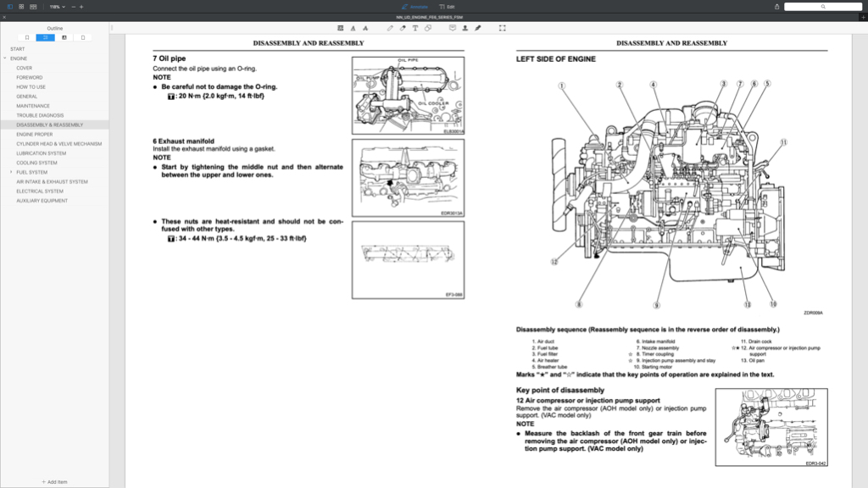The width and height of the screenshot is (868, 488).
Task: Select the Stamp tool
Action: [465, 28]
